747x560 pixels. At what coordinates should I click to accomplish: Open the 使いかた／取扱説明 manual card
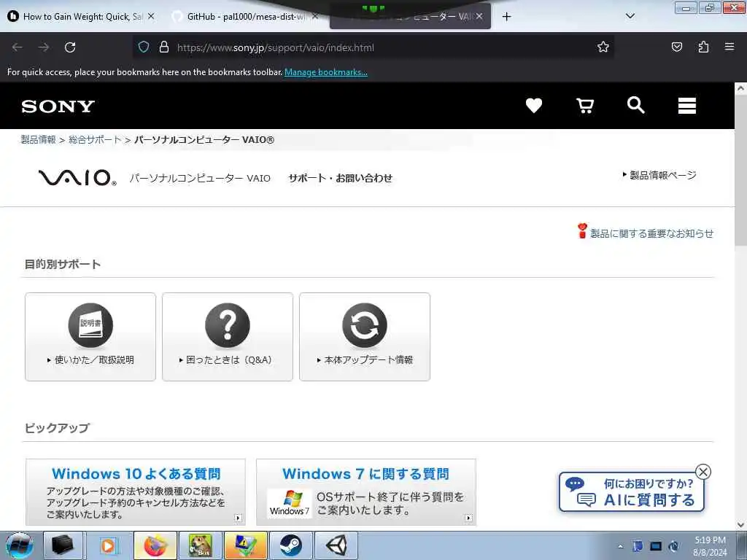click(90, 337)
